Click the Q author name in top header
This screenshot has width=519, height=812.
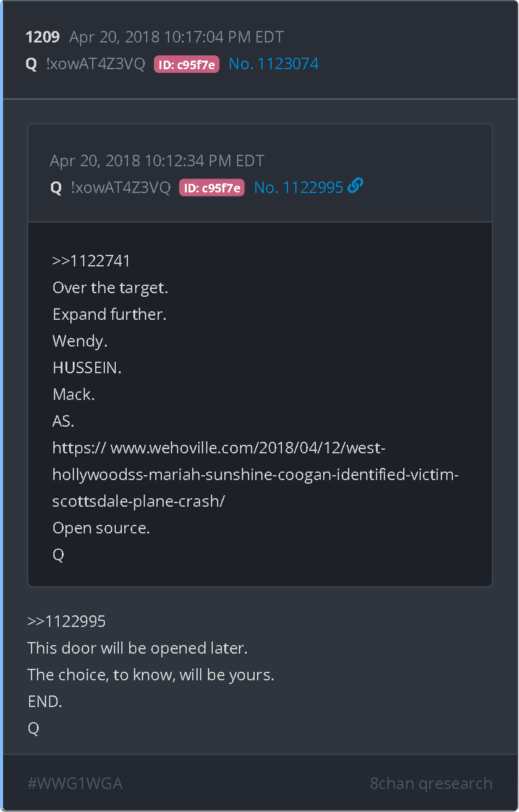[32, 64]
